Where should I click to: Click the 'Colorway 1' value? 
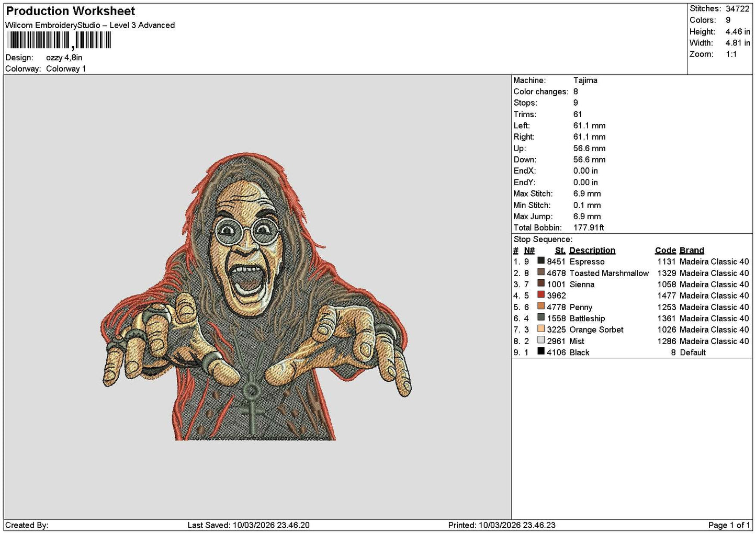click(x=66, y=69)
